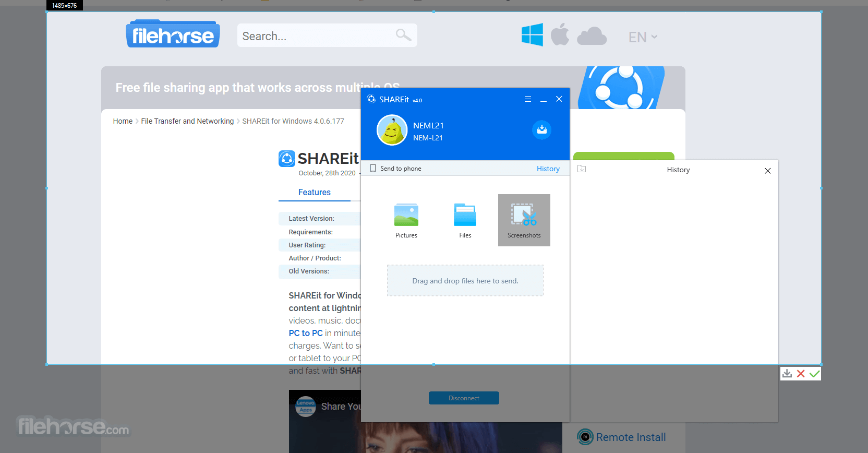
Task: Click the Old Versions label
Action: [309, 271]
